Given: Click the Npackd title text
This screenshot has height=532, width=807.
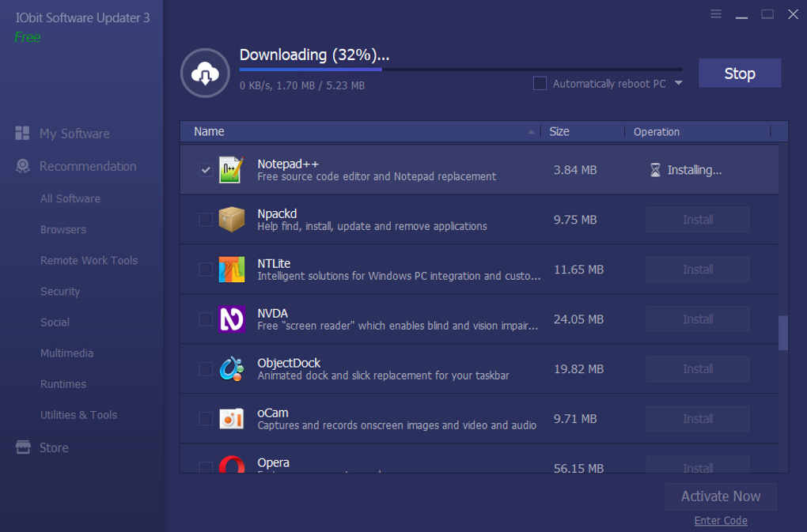Looking at the screenshot, I should point(277,213).
